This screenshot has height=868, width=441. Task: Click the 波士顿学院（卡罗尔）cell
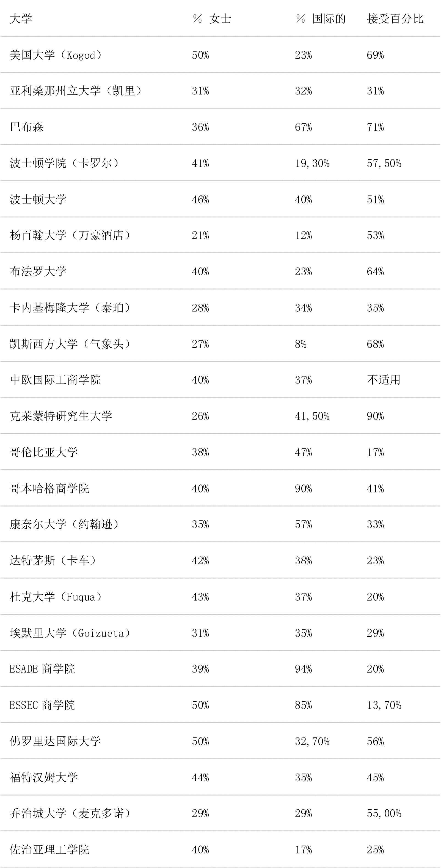click(x=65, y=164)
